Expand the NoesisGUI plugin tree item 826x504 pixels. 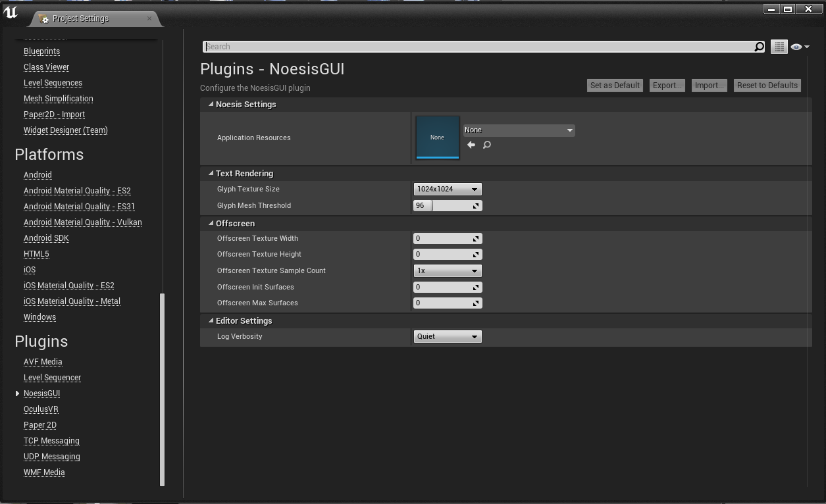(x=17, y=393)
